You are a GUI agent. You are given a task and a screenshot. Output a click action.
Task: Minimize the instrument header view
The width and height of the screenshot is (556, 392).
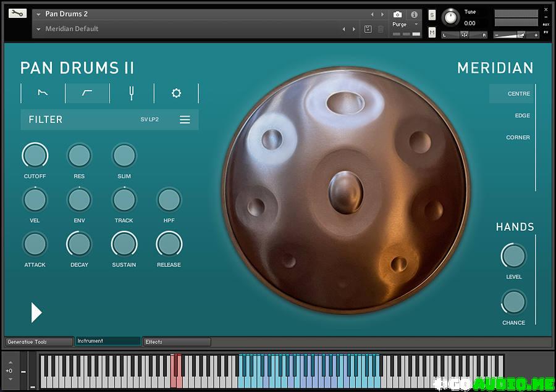pyautogui.click(x=545, y=17)
